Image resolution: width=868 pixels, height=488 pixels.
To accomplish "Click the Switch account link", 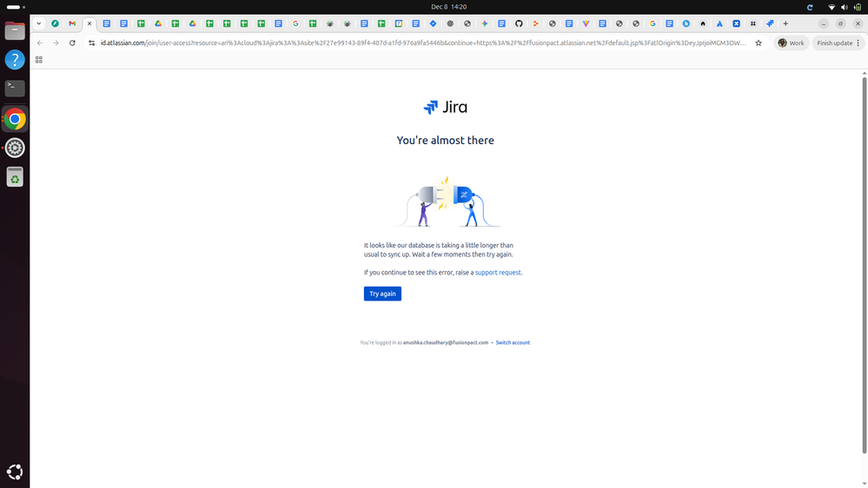I will tap(513, 342).
